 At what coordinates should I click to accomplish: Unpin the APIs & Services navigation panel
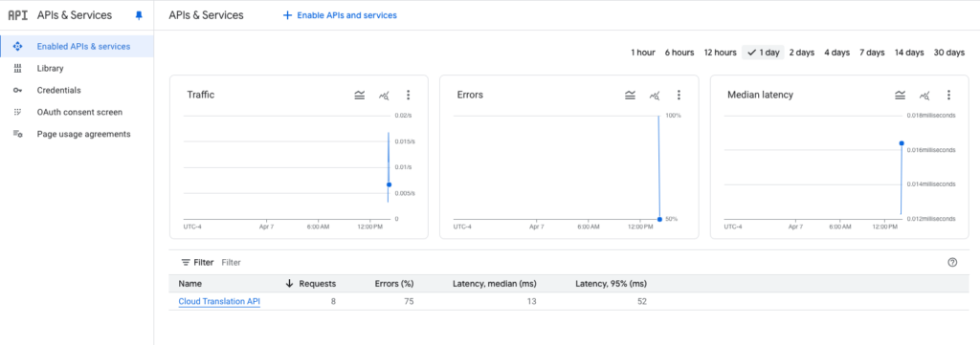coord(139,15)
